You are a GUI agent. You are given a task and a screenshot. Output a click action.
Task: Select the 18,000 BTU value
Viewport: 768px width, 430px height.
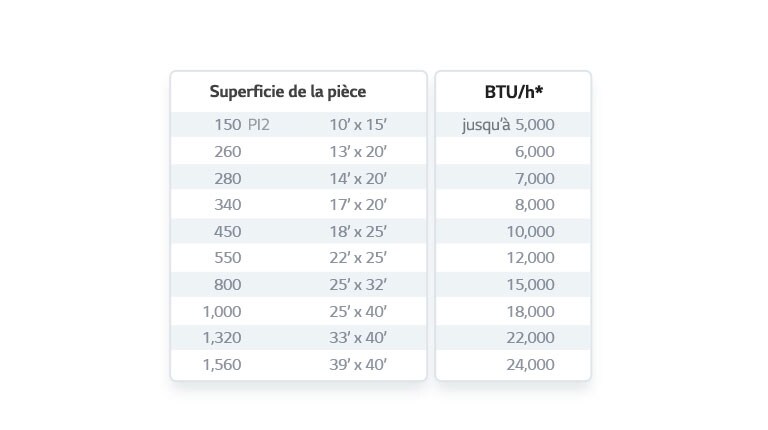(x=530, y=312)
